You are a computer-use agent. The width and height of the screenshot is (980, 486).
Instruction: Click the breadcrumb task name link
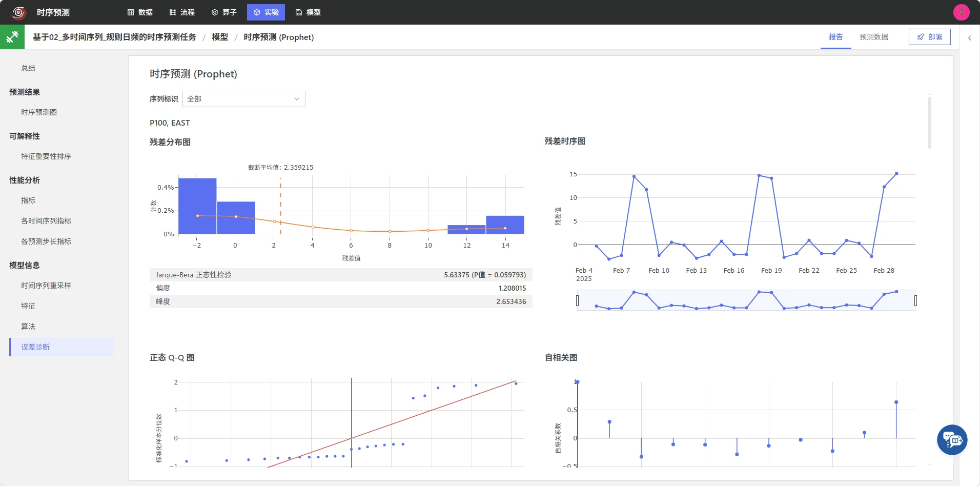[114, 37]
